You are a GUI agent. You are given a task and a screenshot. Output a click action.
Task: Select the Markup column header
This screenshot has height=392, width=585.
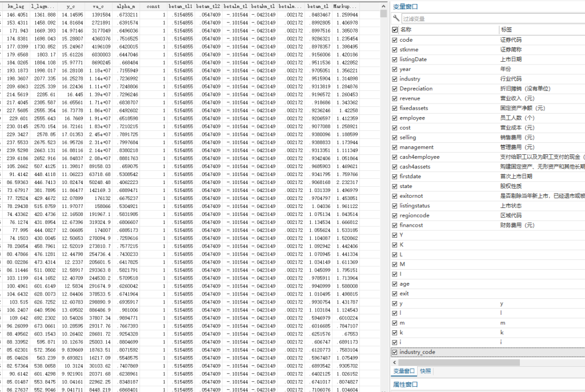[x=345, y=6]
